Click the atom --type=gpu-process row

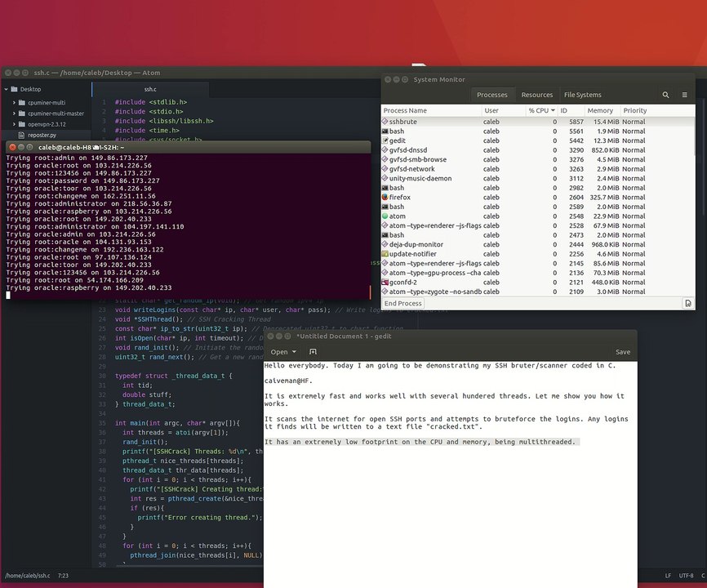[x=538, y=273]
